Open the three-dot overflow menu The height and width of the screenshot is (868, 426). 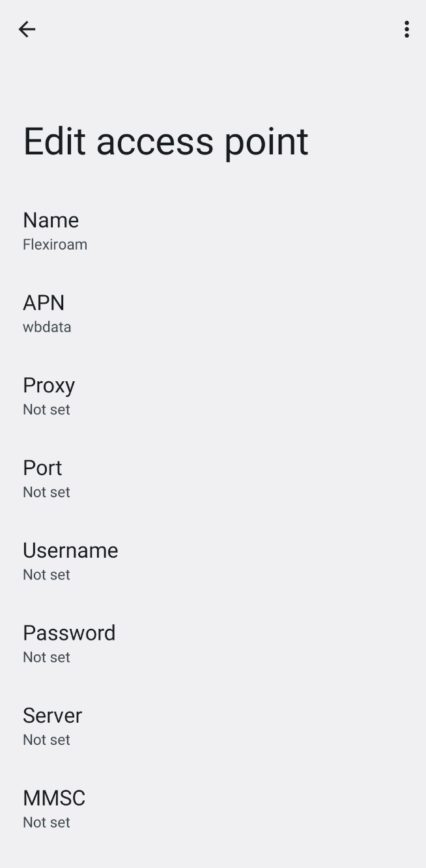pyautogui.click(x=406, y=29)
